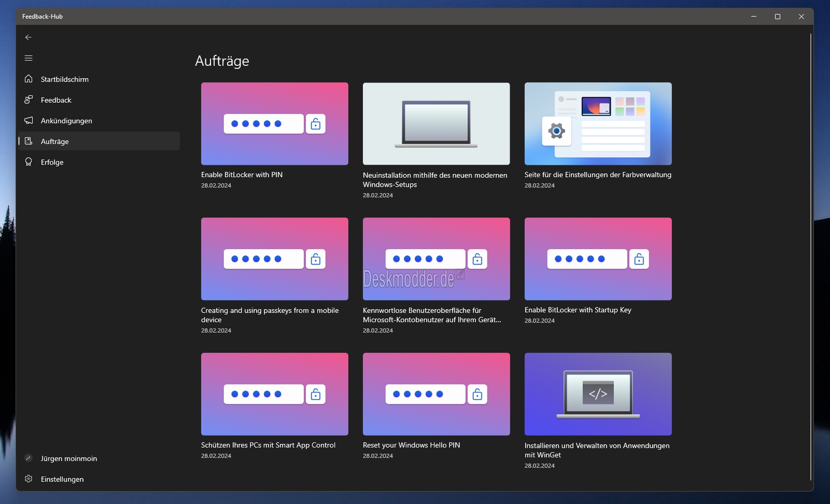This screenshot has height=504, width=830.
Task: Click the Jürgen moinmoin profile avatar
Action: pos(29,458)
